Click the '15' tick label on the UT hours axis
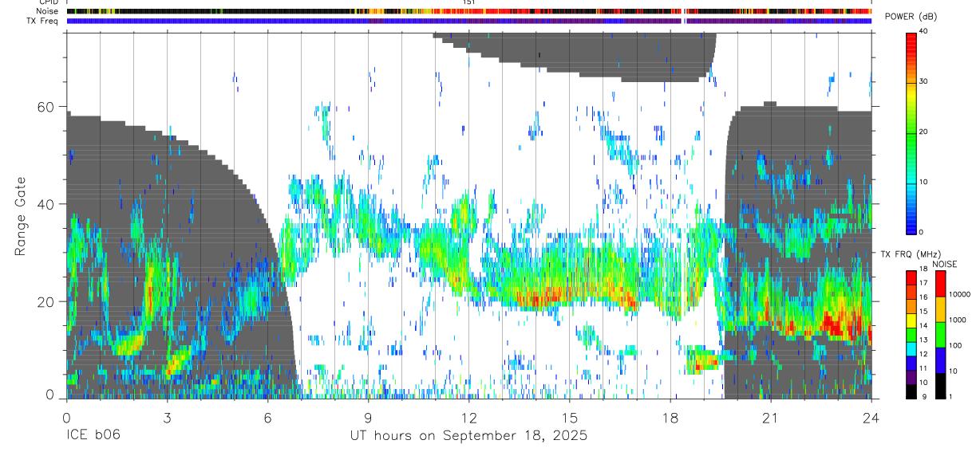Image resolution: width=980 pixels, height=452 pixels. [570, 417]
